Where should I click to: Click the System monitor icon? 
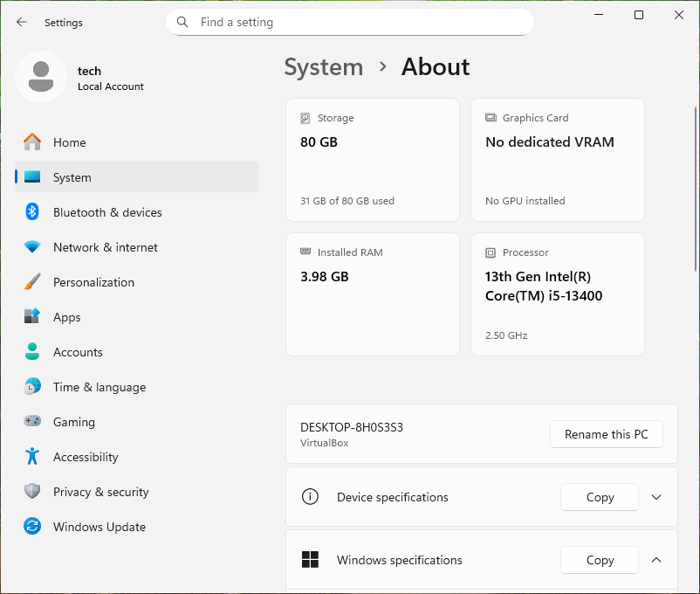pos(32,177)
